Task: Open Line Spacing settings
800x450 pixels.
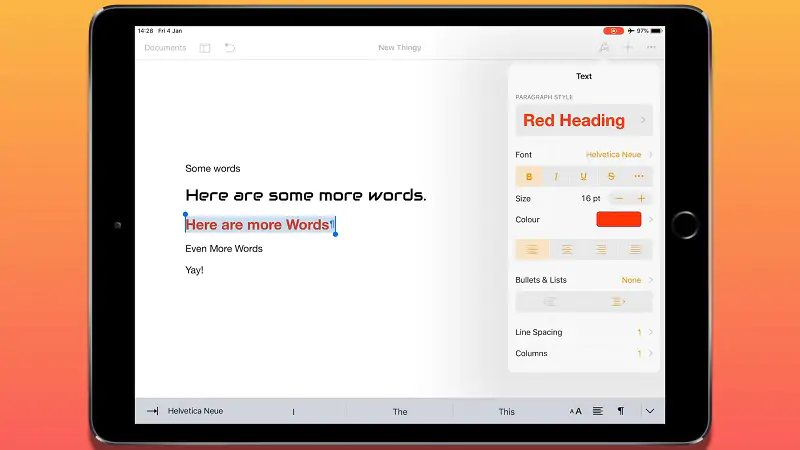Action: pos(584,332)
